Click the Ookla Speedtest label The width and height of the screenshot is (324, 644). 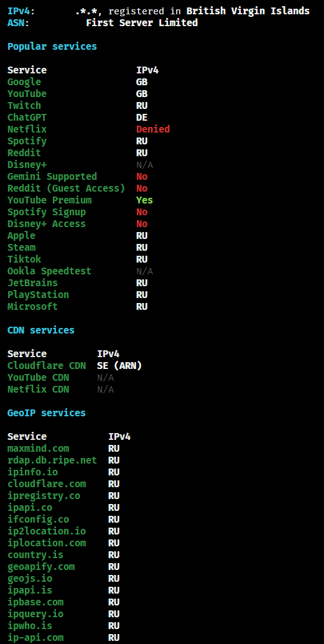(x=49, y=271)
